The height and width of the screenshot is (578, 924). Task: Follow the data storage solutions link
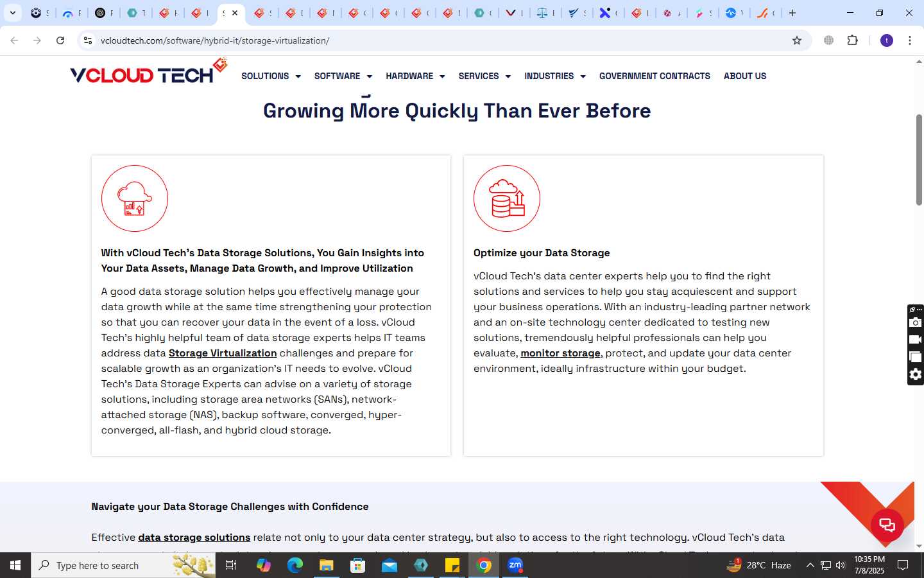pos(194,538)
